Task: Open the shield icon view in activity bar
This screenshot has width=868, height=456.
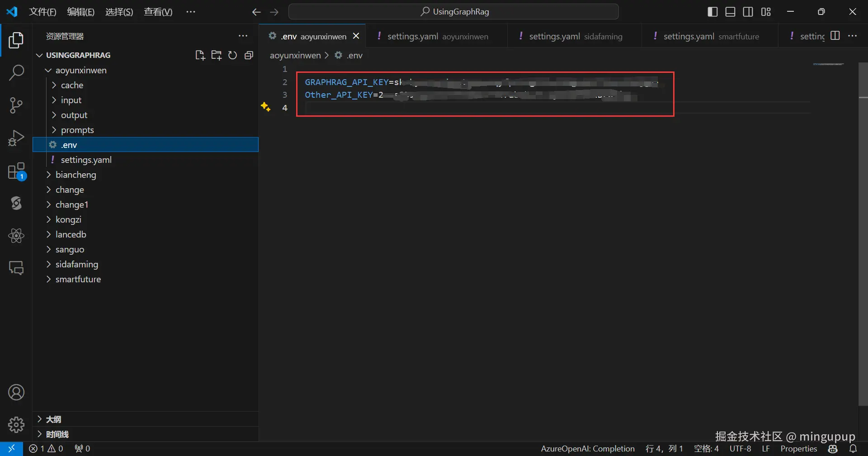Action: tap(16, 203)
